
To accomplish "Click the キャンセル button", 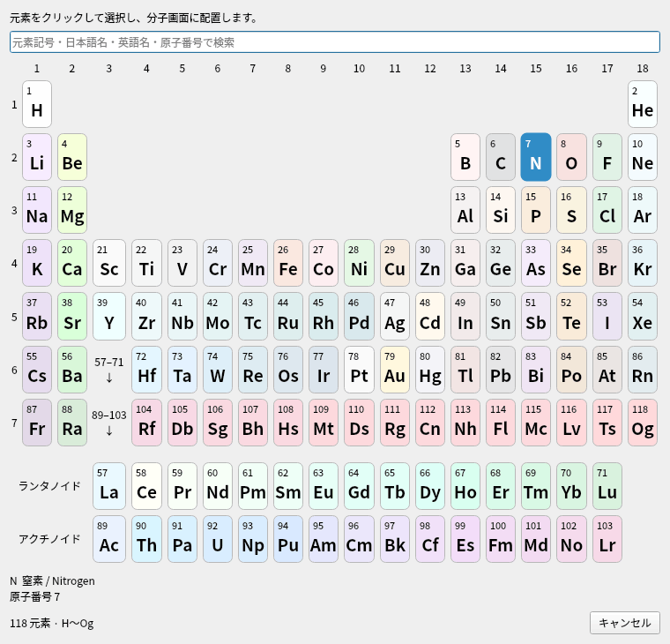I will pyautogui.click(x=625, y=623).
